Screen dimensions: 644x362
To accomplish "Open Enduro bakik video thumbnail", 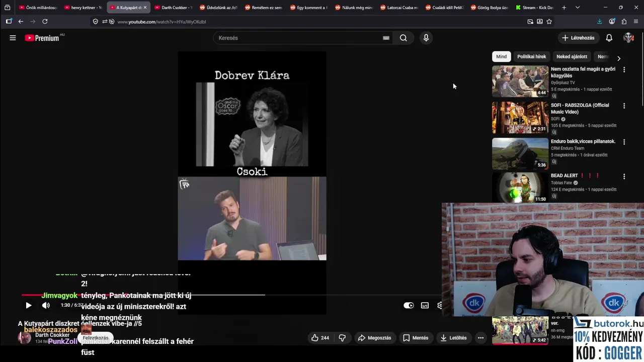I will tap(520, 154).
